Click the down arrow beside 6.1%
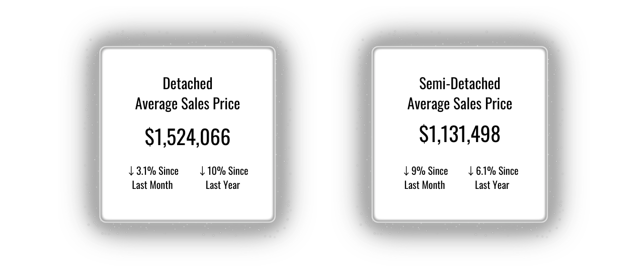Viewport: 644px width, 266px height. [471, 171]
